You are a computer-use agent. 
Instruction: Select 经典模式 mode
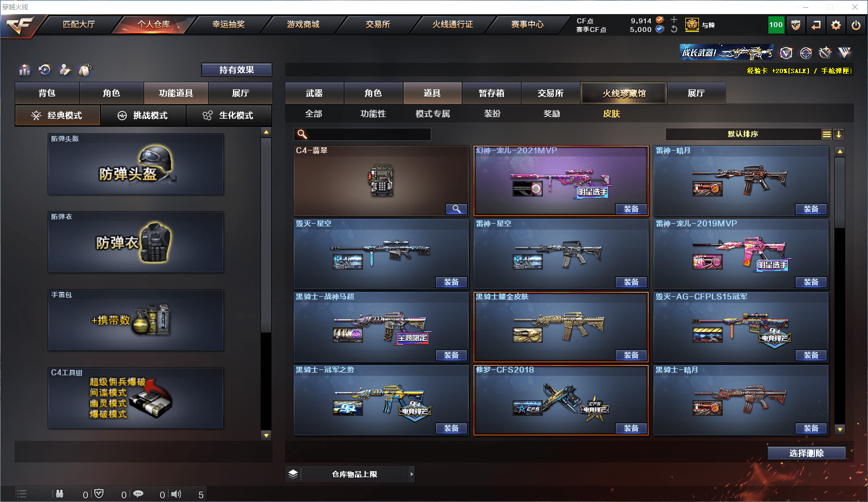pos(57,115)
